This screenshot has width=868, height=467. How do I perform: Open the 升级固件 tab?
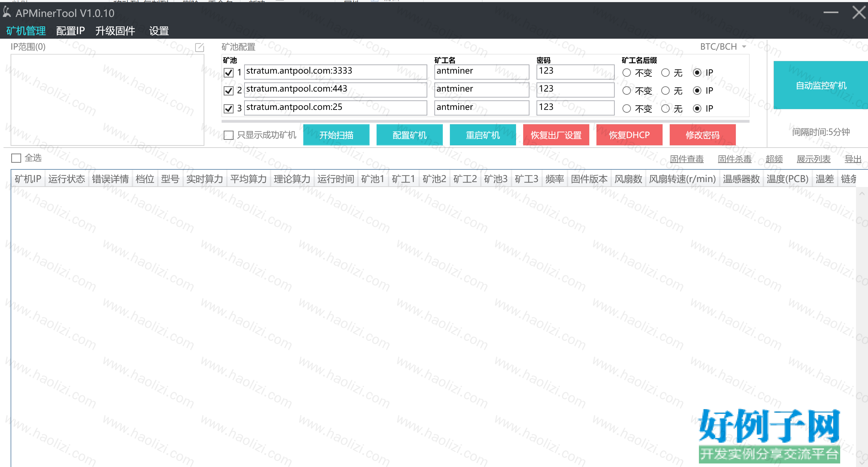(x=115, y=31)
